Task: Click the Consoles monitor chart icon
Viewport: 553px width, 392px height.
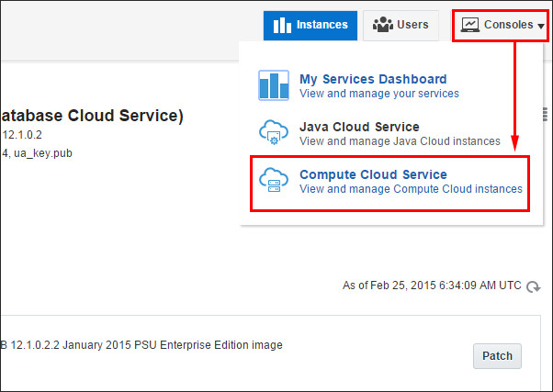Action: click(470, 25)
